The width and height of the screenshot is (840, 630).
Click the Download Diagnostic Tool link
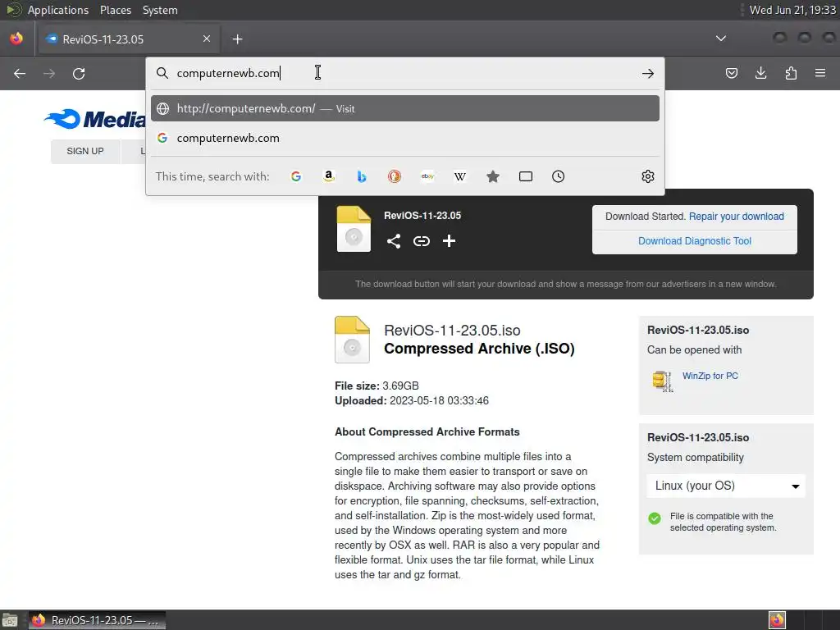pyautogui.click(x=695, y=241)
